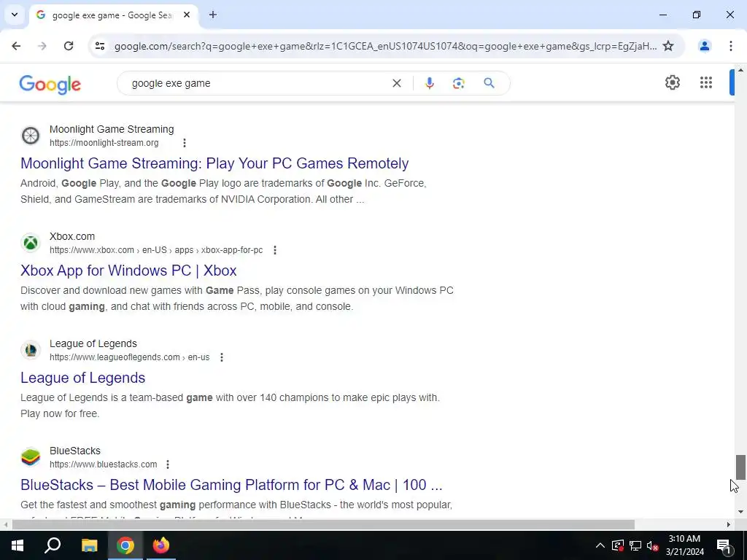This screenshot has width=747, height=560.
Task: Open BlueStacks Best Mobile Gaming Platform link
Action: (x=231, y=485)
